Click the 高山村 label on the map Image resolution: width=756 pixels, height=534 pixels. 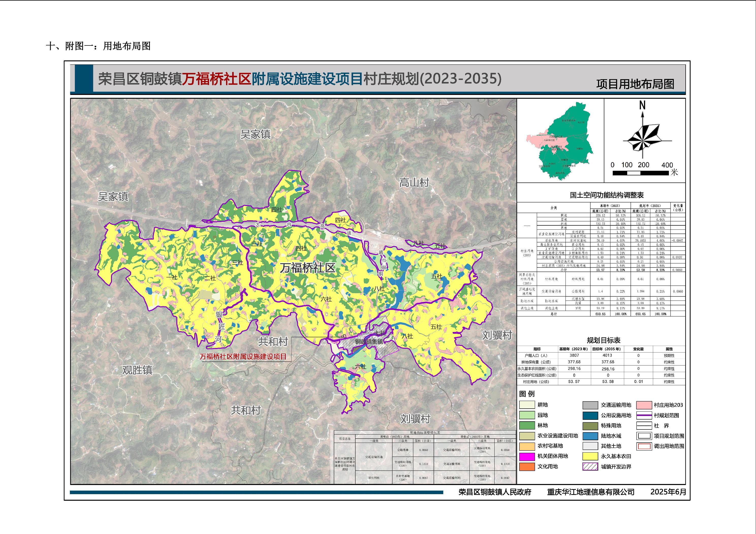click(x=414, y=182)
